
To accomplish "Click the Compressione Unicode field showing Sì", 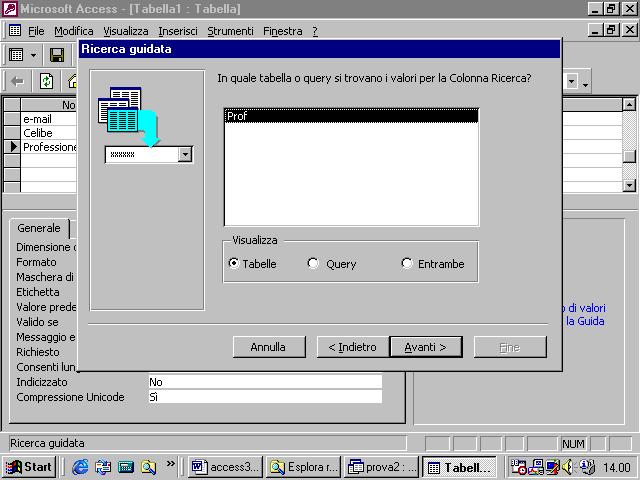I will coord(265,397).
